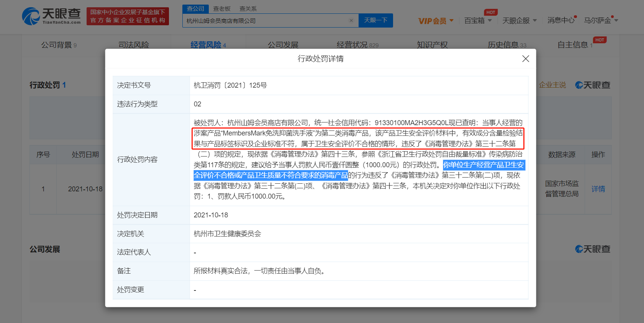Click the 公司发展 section heading below table
Viewport: 644px width, 323px height.
[45, 249]
